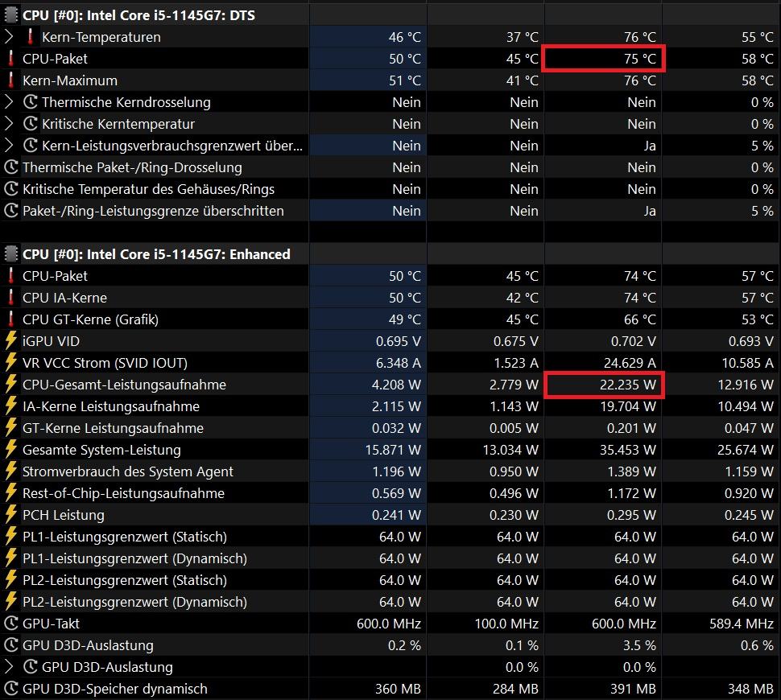Select the Kern-Maximum sensor label
The image size is (781, 700).
click(70, 80)
